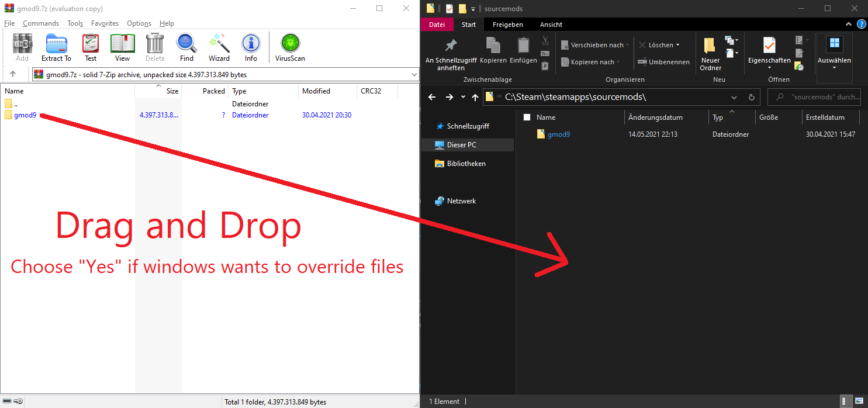This screenshot has height=408, width=868.
Task: Open the Find tool in WinRAR
Action: pos(186,47)
